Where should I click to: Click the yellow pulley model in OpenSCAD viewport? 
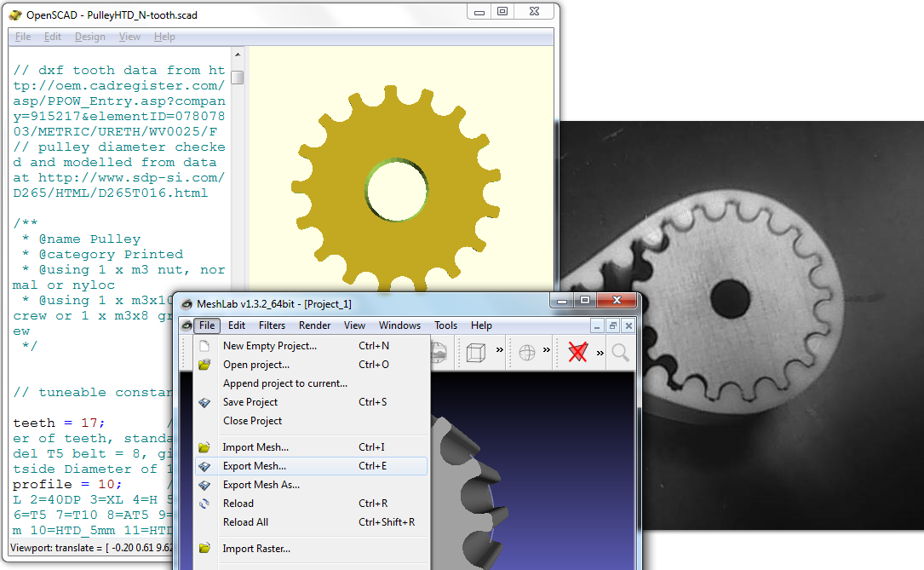[396, 190]
